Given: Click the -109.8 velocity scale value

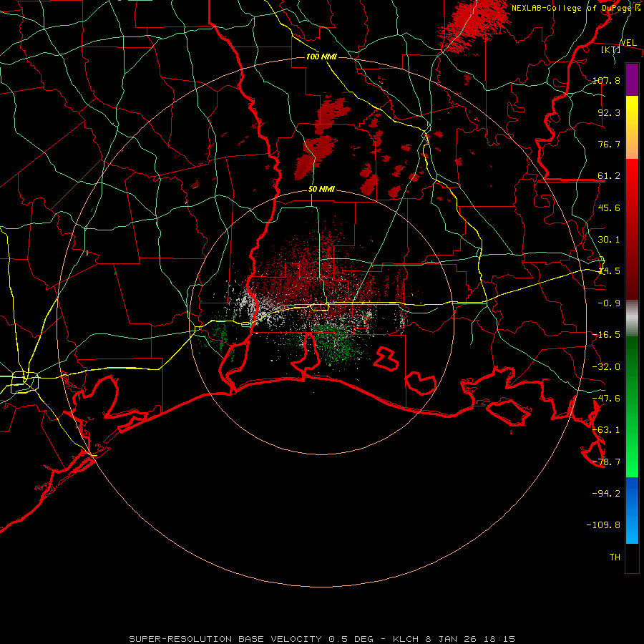Looking at the screenshot, I should point(603,525).
